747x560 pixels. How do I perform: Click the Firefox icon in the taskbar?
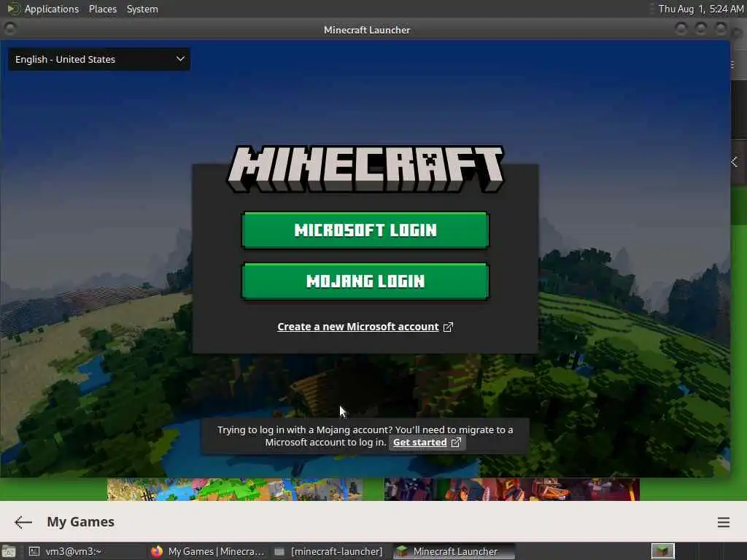157,551
